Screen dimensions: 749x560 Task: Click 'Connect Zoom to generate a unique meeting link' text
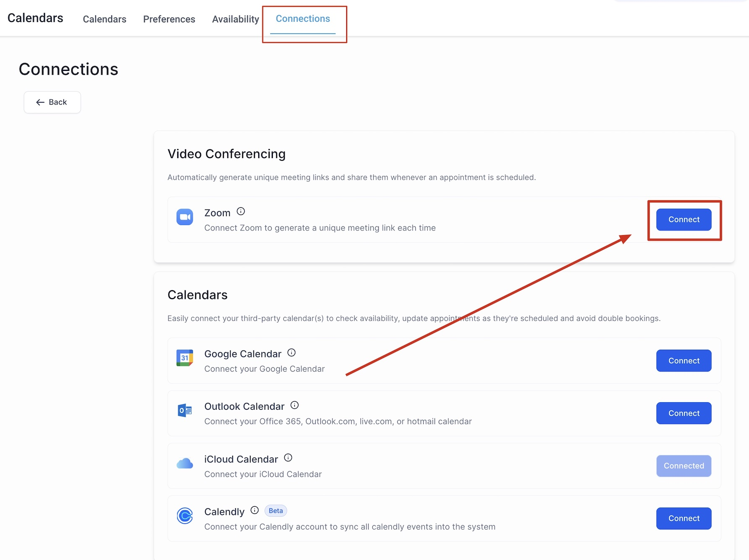[x=320, y=228]
